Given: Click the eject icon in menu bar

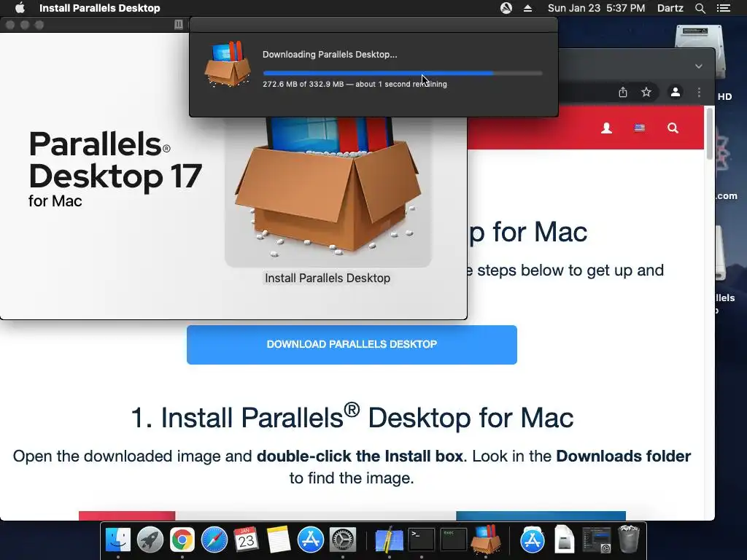Looking at the screenshot, I should 527,8.
